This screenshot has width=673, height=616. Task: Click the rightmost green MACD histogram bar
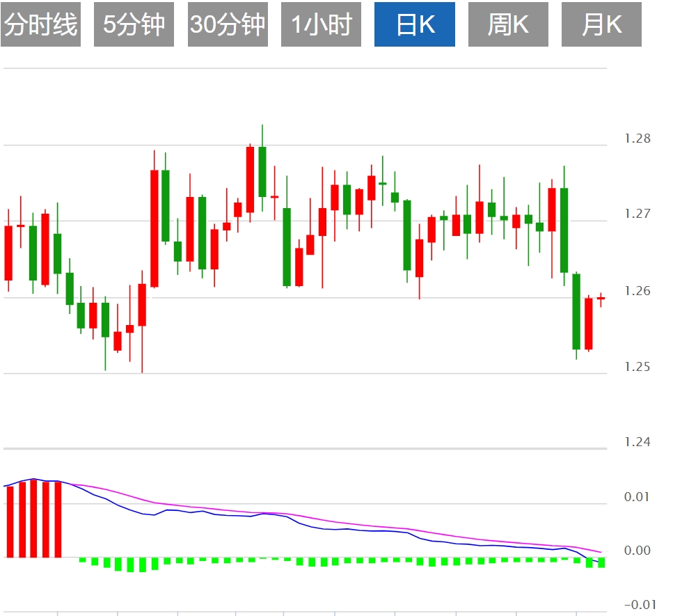[601, 562]
